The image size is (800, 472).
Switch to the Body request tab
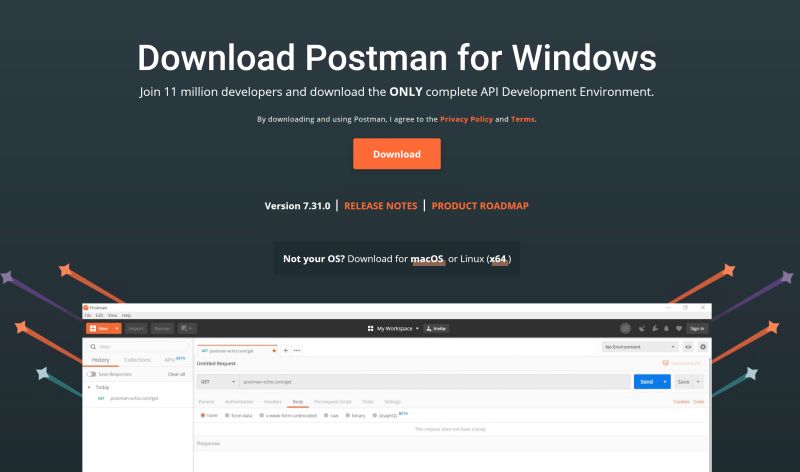[298, 402]
